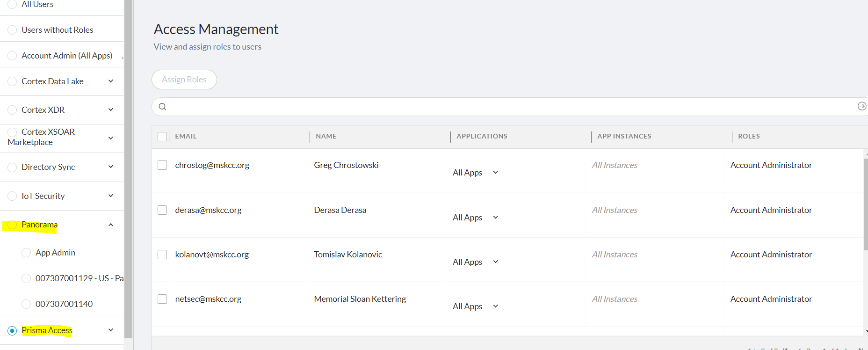Click the search submit arrow icon
868x350 pixels.
(861, 106)
